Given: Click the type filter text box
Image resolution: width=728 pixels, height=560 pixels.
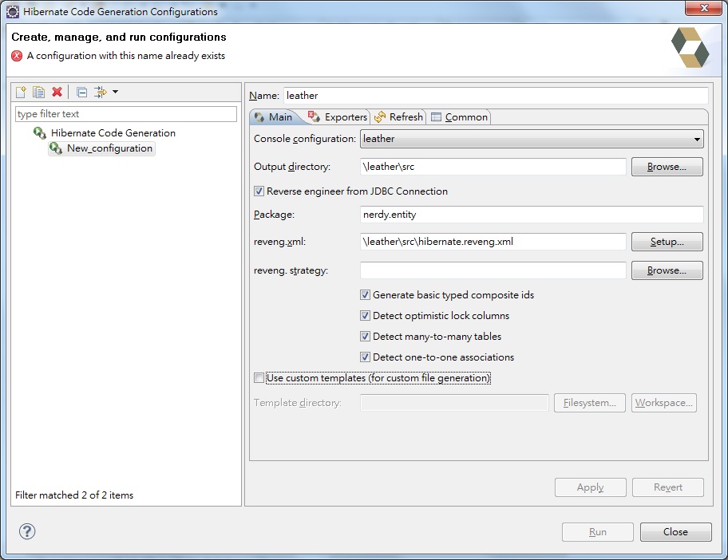Looking at the screenshot, I should point(126,114).
